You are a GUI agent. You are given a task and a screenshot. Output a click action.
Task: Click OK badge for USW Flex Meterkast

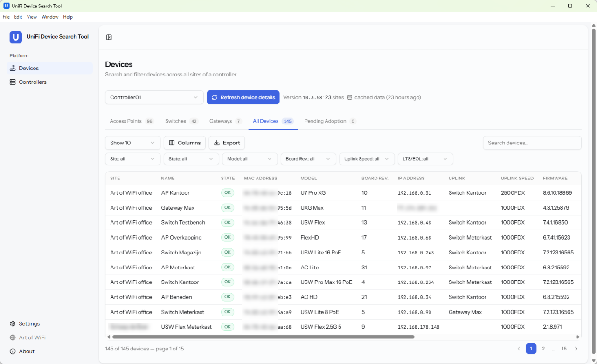click(228, 327)
